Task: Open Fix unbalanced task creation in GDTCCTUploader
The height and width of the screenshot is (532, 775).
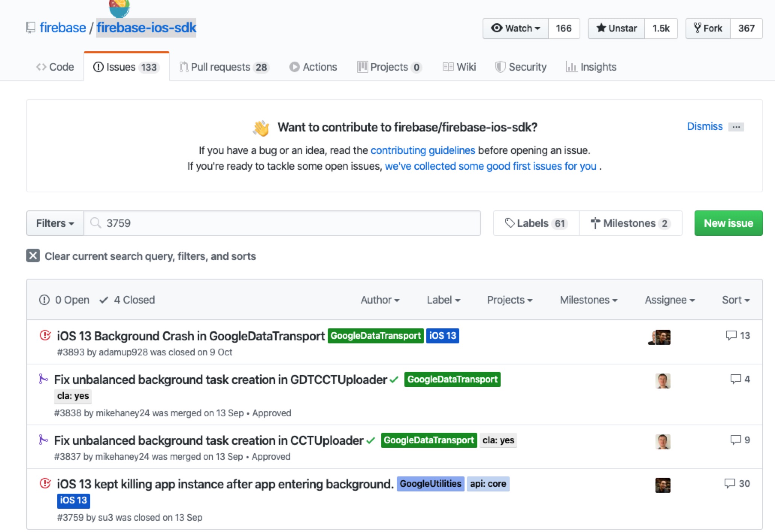Action: 221,379
